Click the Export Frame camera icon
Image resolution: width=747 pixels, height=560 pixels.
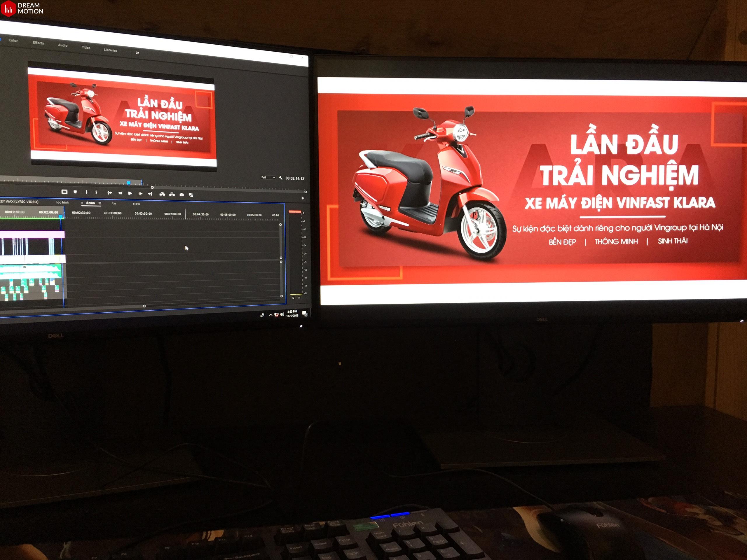tap(182, 195)
